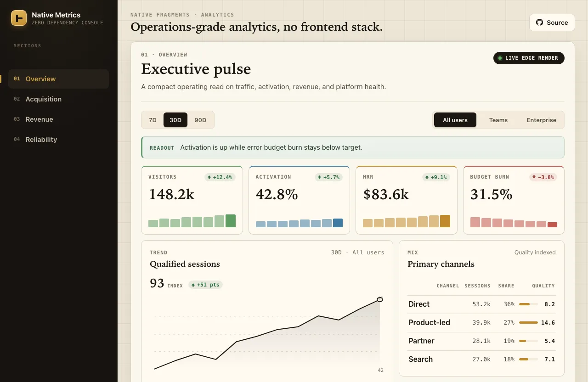Click the Qualified sessions heading
The width and height of the screenshot is (588, 382).
coord(185,264)
